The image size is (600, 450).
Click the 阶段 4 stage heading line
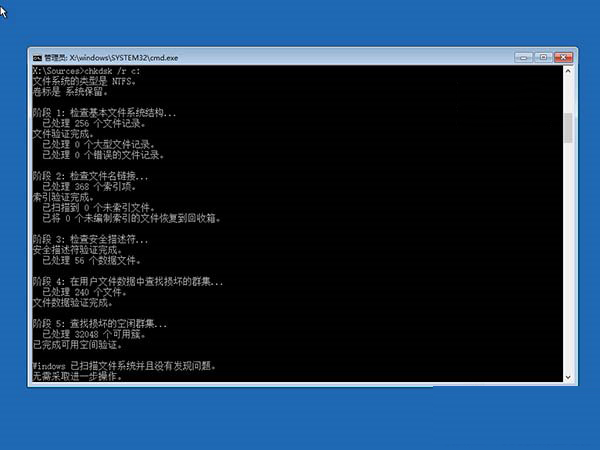click(x=127, y=283)
